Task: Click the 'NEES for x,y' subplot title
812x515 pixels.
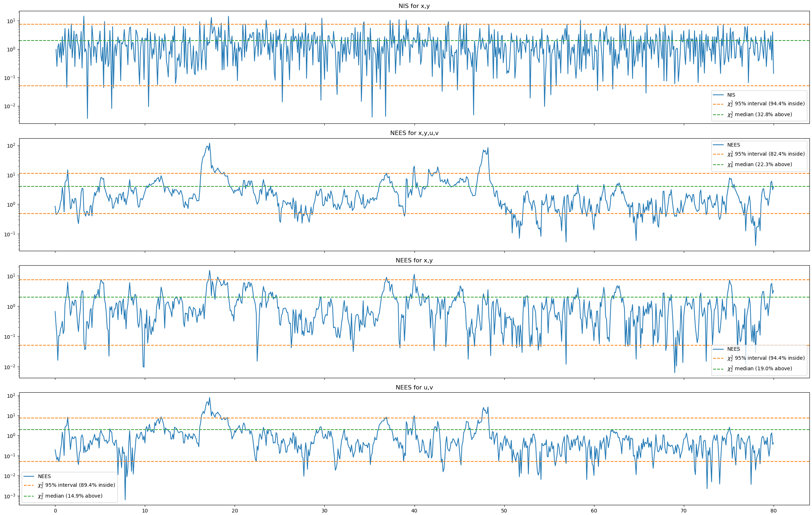Action: click(x=414, y=260)
